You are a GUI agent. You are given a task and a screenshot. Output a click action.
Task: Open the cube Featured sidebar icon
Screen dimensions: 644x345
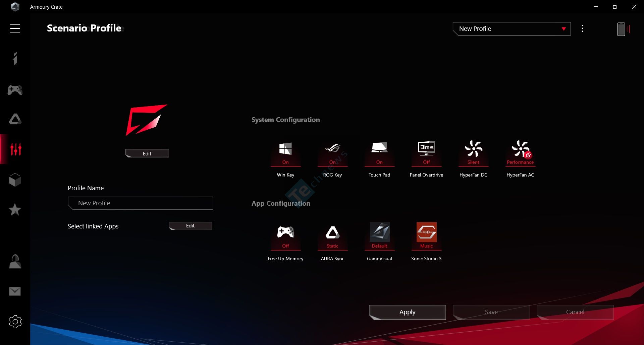coord(15,180)
